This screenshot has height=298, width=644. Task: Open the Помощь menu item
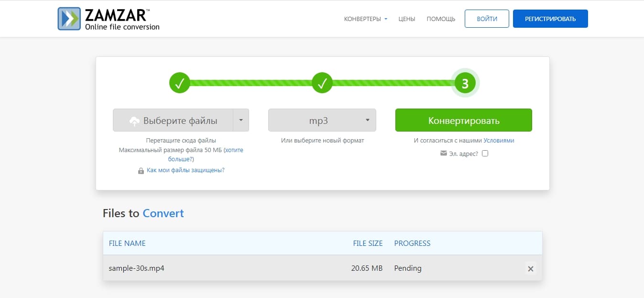point(441,19)
